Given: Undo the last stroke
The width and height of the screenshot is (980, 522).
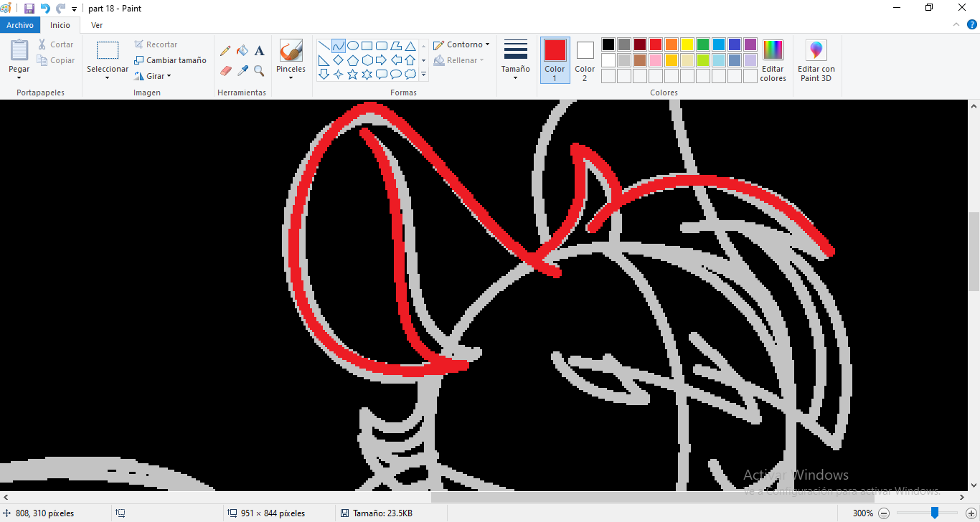Looking at the screenshot, I should (x=45, y=9).
